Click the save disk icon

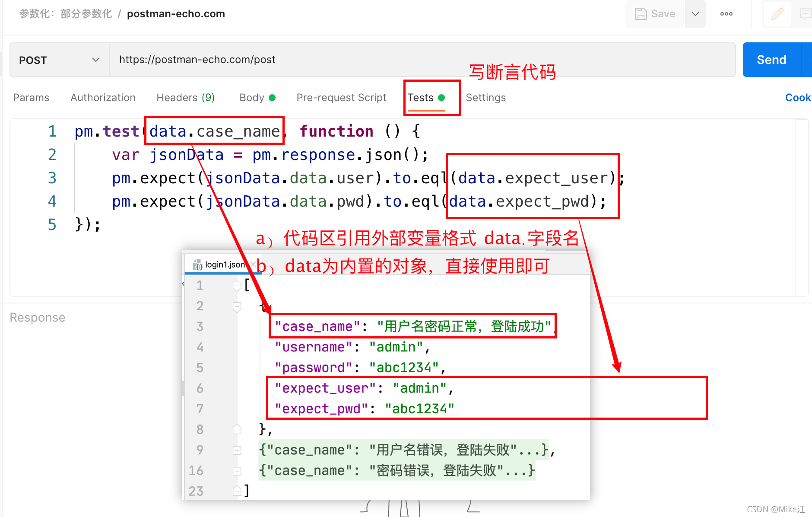pos(641,14)
